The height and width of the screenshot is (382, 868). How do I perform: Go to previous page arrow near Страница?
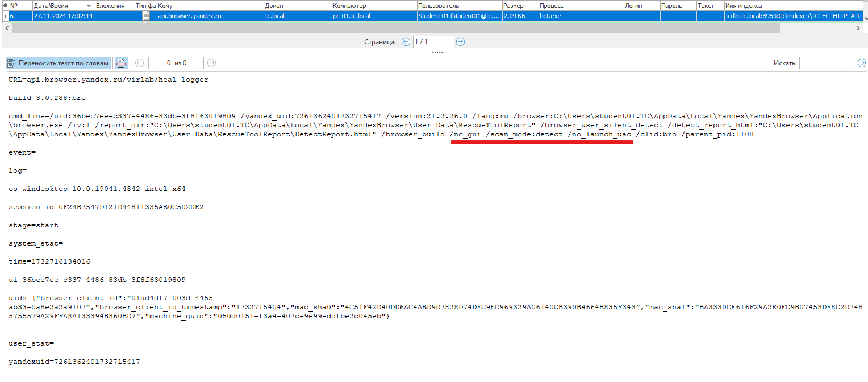pyautogui.click(x=406, y=41)
